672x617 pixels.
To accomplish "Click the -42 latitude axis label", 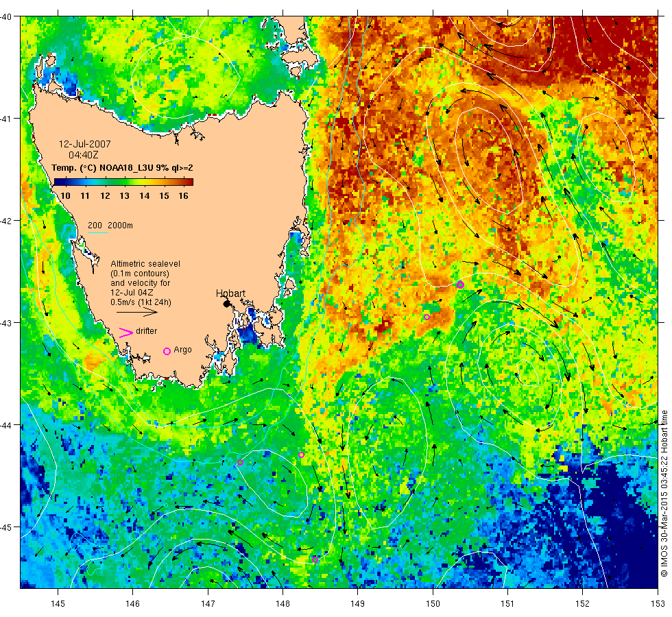I will coord(6,221).
